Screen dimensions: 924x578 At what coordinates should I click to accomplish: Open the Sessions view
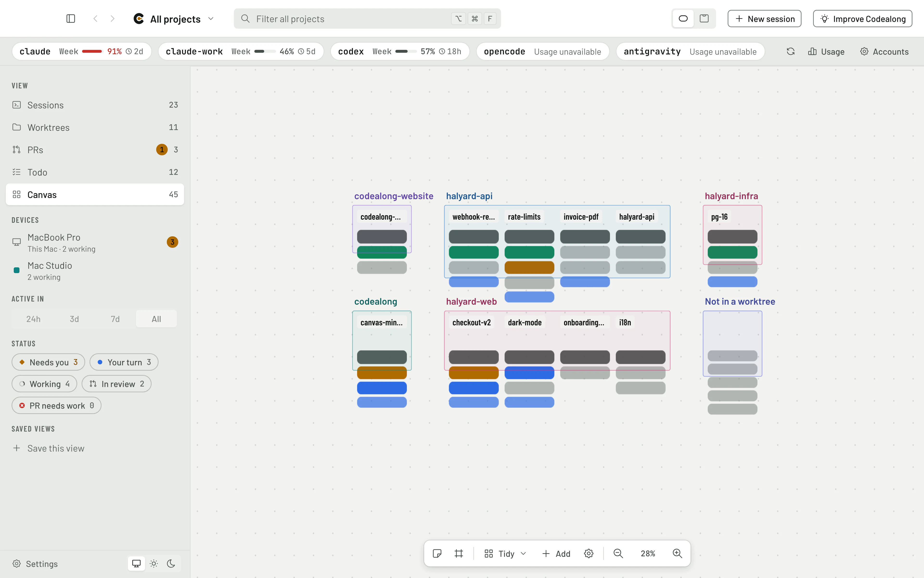(x=95, y=105)
